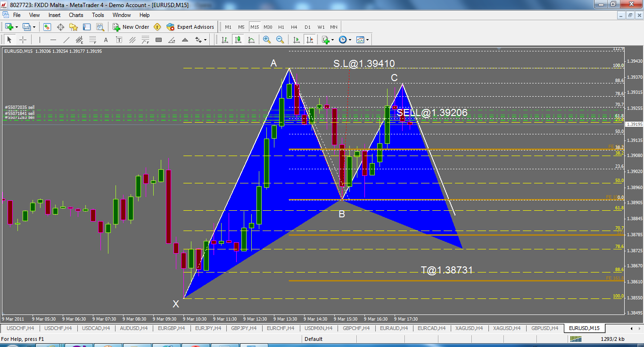
Task: Open the Insert menu
Action: coord(54,15)
